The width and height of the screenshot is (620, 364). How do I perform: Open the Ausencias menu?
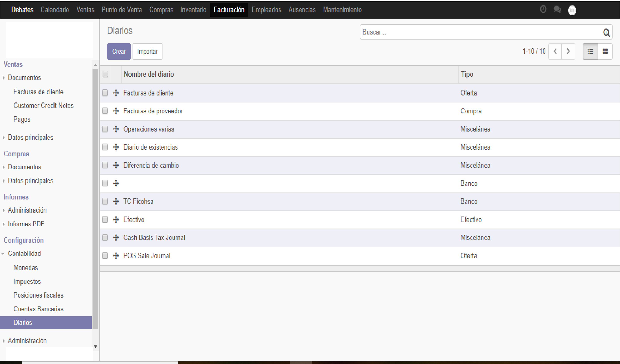(302, 10)
